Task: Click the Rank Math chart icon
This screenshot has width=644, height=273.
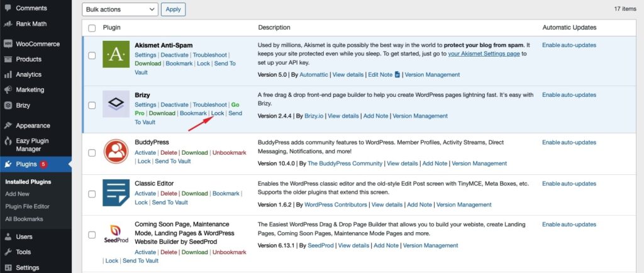Action: (8, 24)
